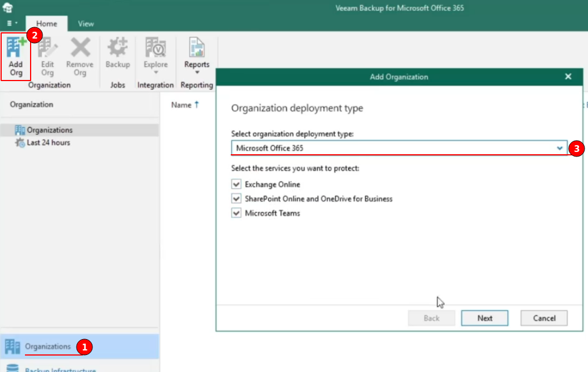Open the main hamburger menu
Image resolution: width=588 pixels, height=372 pixels.
coord(12,23)
